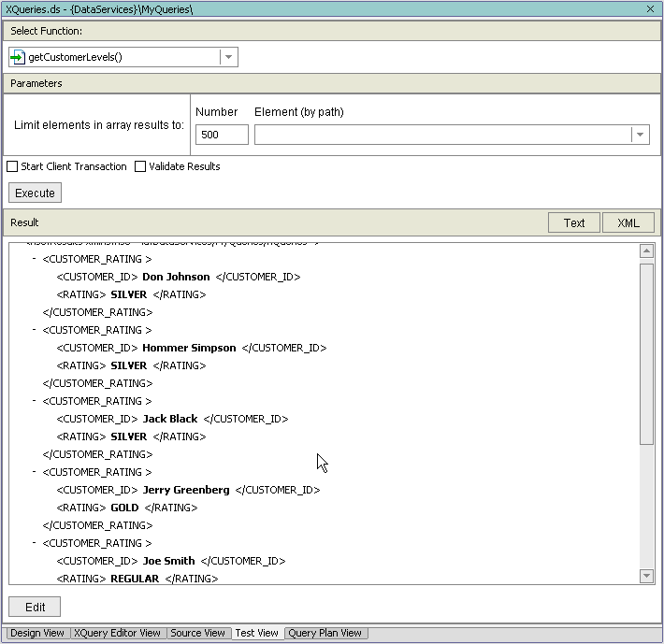Viewport: 664px width, 644px height.
Task: Open the XQuery Editor View tab
Action: [117, 633]
